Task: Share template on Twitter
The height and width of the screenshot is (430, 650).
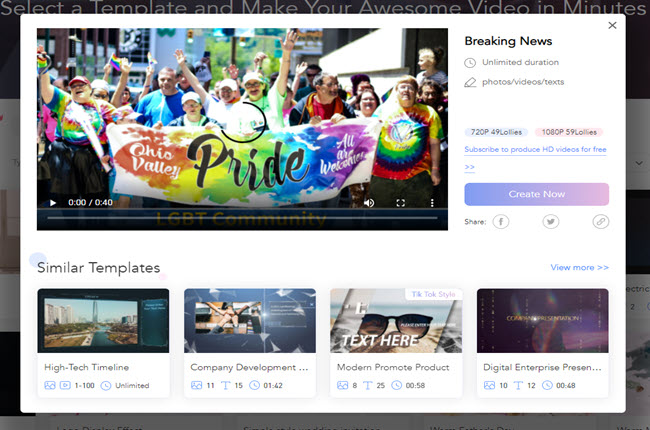Action: (550, 221)
